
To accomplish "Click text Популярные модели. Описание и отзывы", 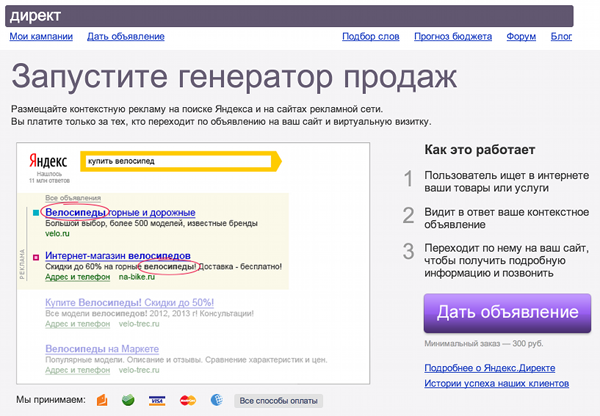I will tap(186, 360).
